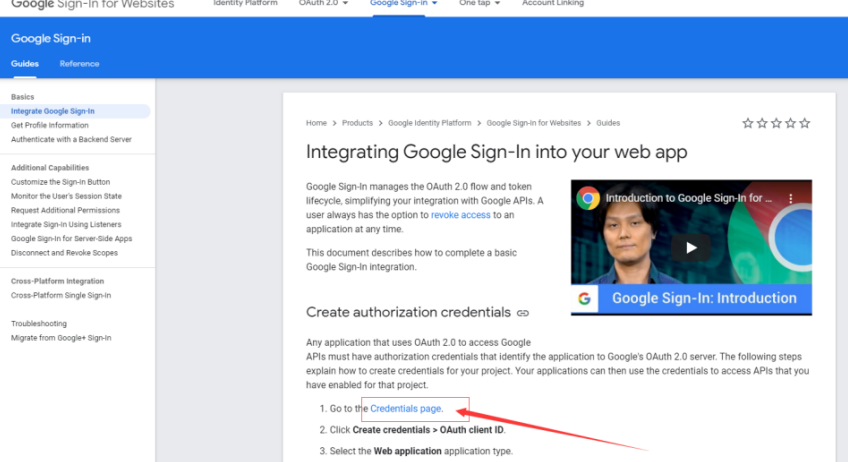Image resolution: width=848 pixels, height=462 pixels.
Task: Click the Cross-Platform Integration sidebar heading
Action: (x=57, y=281)
